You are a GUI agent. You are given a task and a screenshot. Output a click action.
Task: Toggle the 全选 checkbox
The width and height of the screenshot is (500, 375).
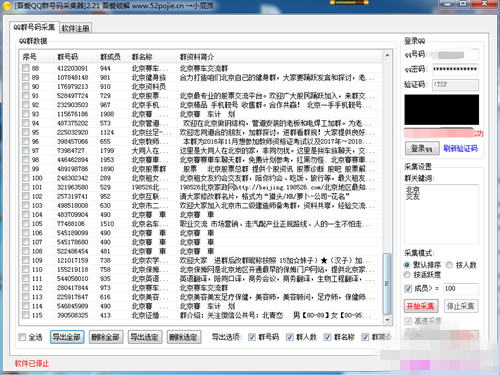tap(22, 337)
